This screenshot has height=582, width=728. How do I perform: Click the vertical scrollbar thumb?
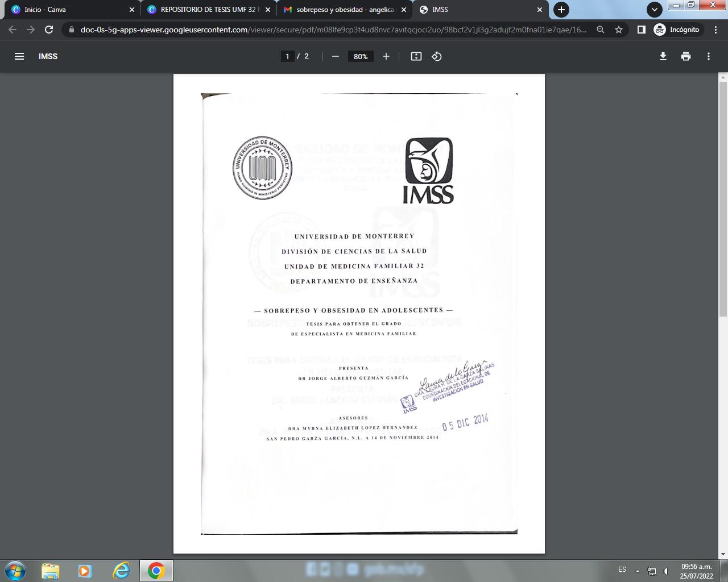click(723, 199)
